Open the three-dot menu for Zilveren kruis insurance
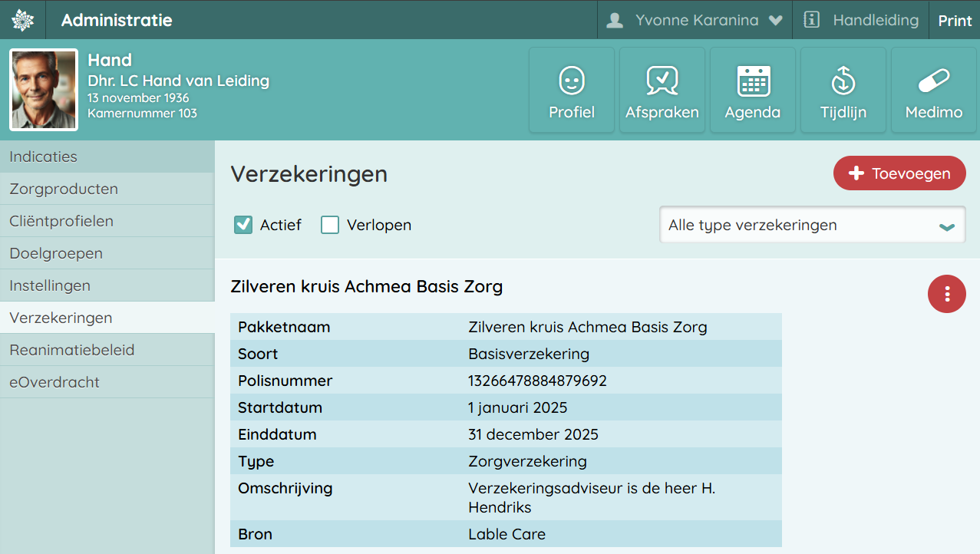Viewport: 980px width, 554px height. tap(947, 294)
